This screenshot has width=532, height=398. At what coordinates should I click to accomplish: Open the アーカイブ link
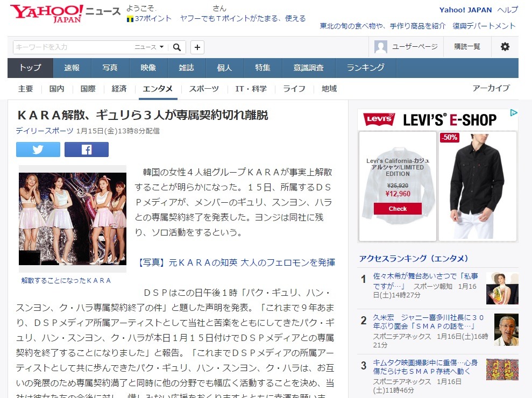[x=491, y=88]
